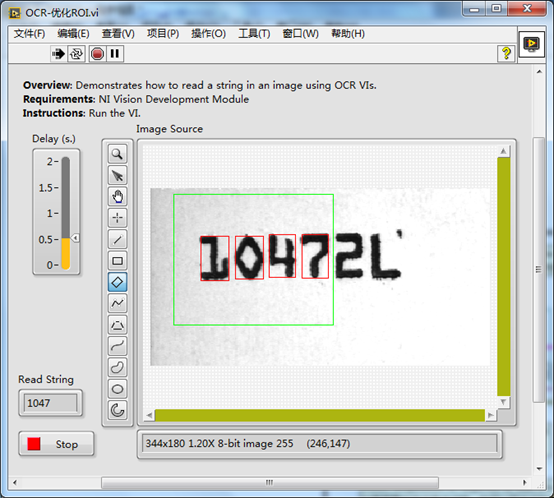554x498 pixels.
Task: Abort execution with the red stop icon
Action: pyautogui.click(x=97, y=54)
